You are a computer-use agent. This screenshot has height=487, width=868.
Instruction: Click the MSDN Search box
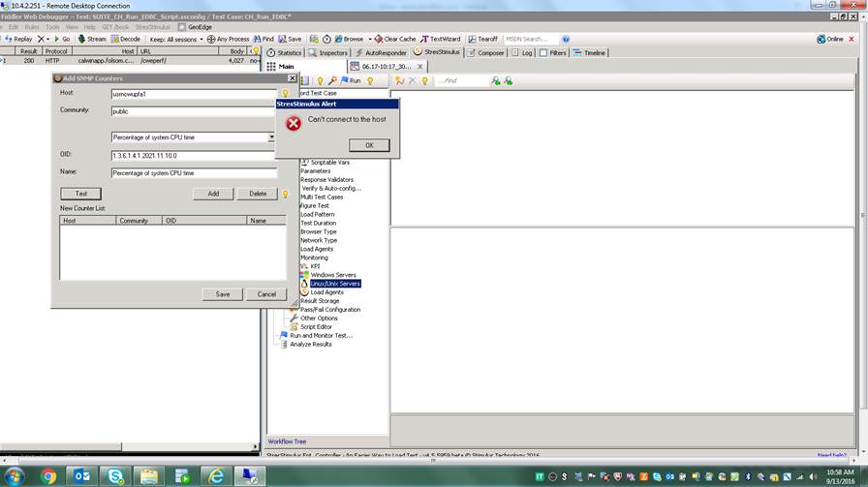pos(532,40)
